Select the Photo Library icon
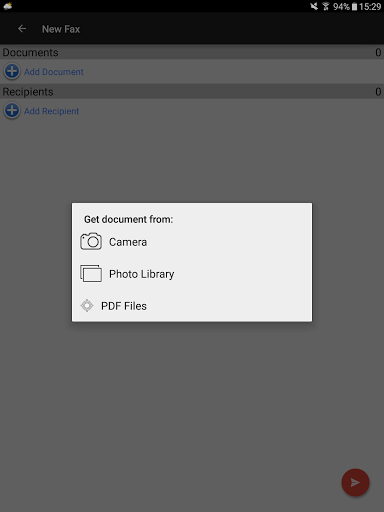This screenshot has width=384, height=512. (91, 273)
